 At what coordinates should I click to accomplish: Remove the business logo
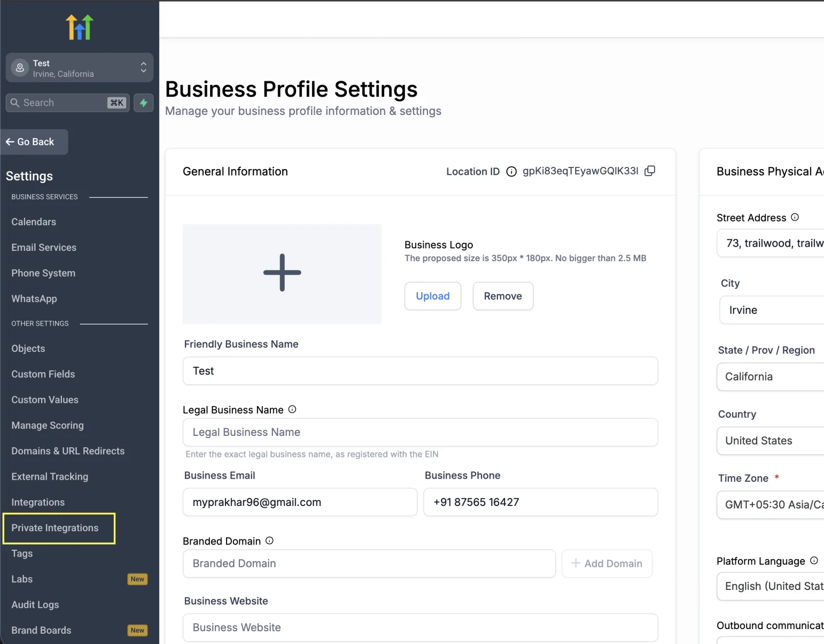coord(503,296)
